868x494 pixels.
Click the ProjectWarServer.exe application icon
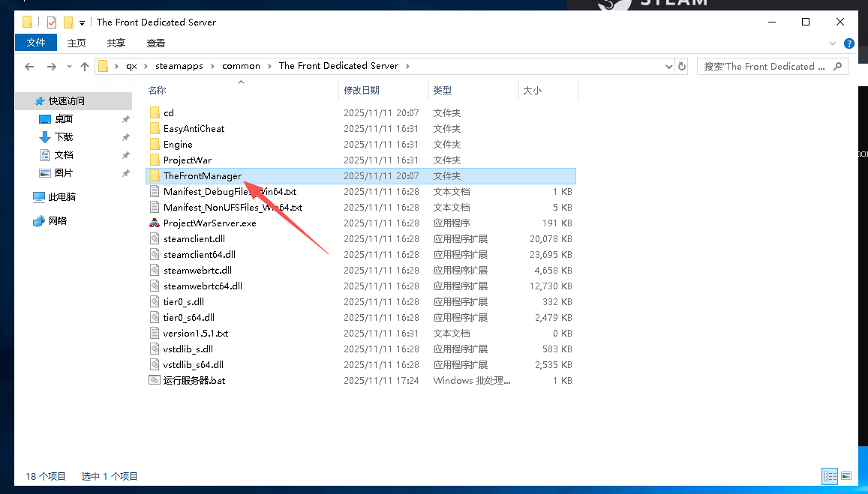155,223
